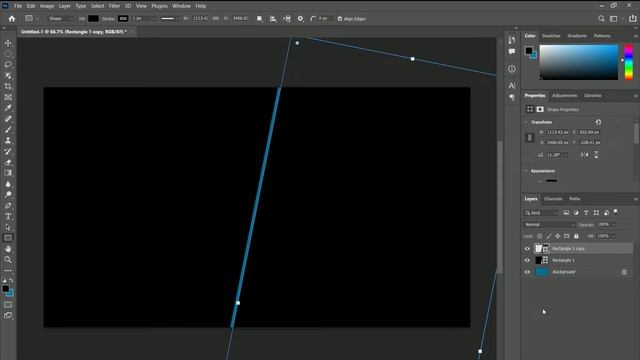Toggle lock position

[x=558, y=236]
